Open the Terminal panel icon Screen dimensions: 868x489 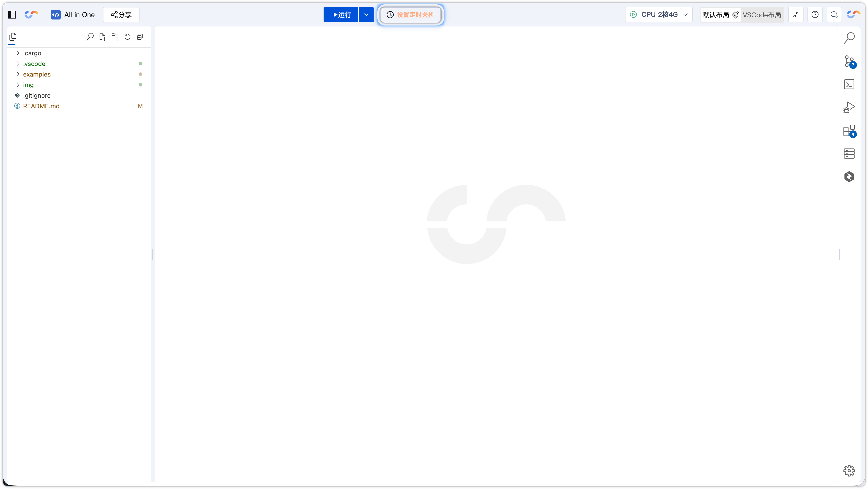[x=849, y=84]
